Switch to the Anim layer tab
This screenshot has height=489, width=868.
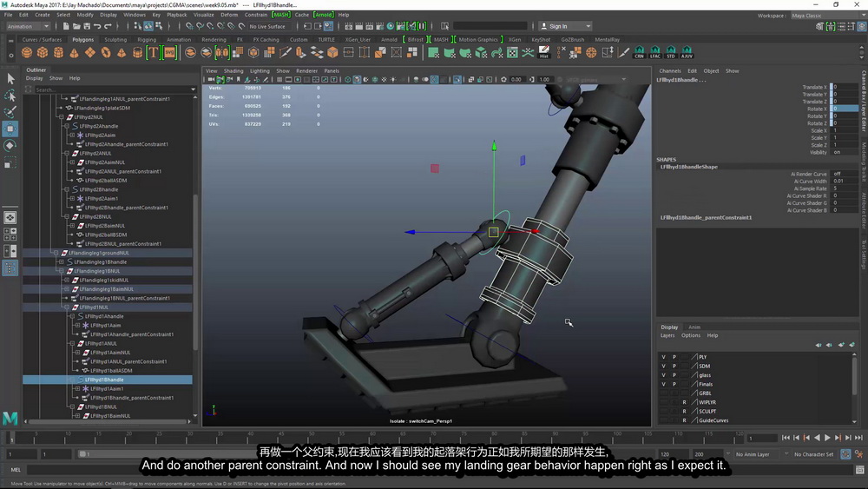(x=694, y=327)
